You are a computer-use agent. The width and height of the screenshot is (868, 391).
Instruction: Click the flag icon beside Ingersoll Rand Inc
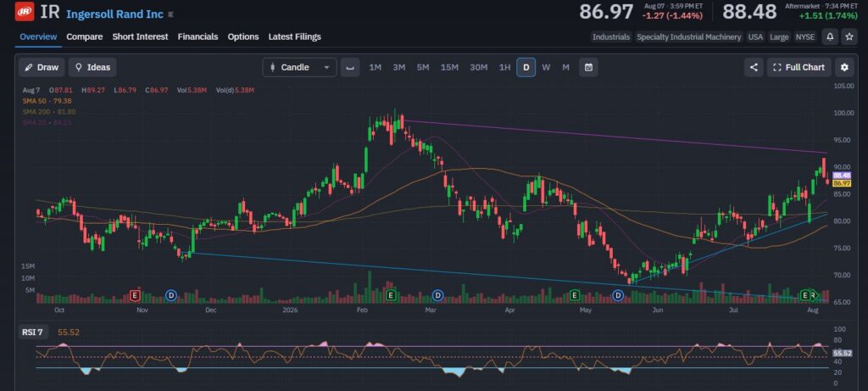tap(170, 14)
